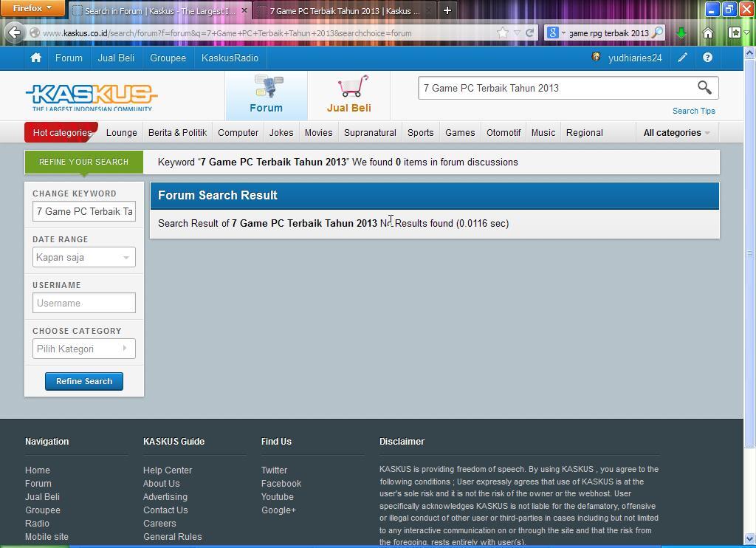Select the Hot categories tab
The height and width of the screenshot is (548, 756).
click(x=61, y=133)
